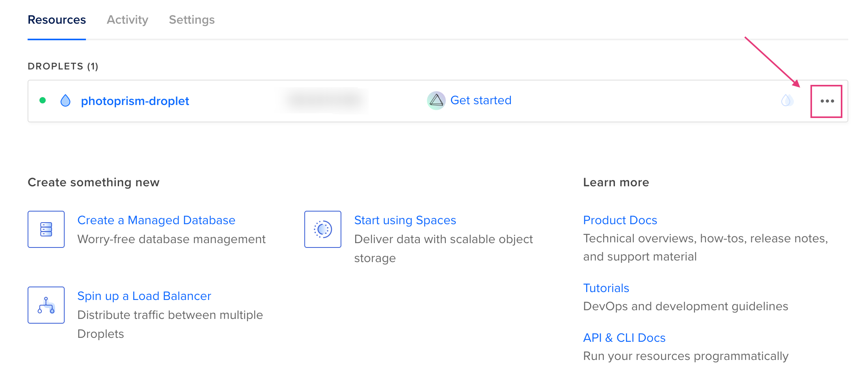The image size is (868, 371).
Task: Click the faded droplet icon on the right
Action: (787, 101)
